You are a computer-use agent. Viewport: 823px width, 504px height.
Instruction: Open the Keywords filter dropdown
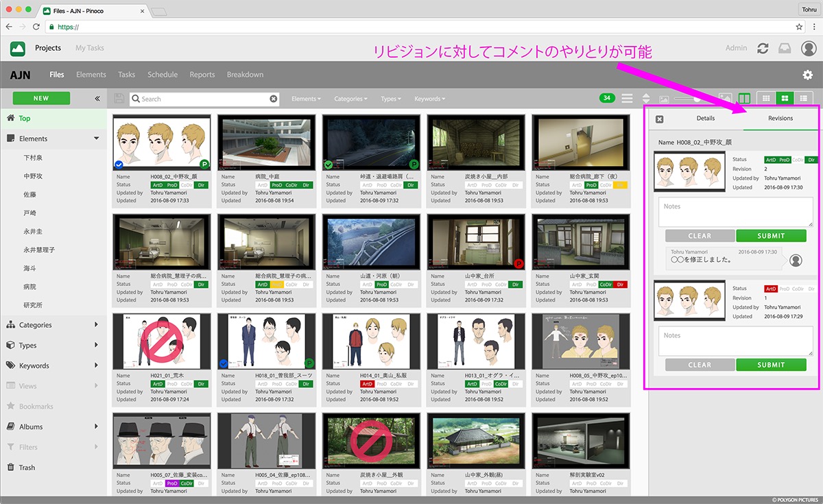coord(429,99)
